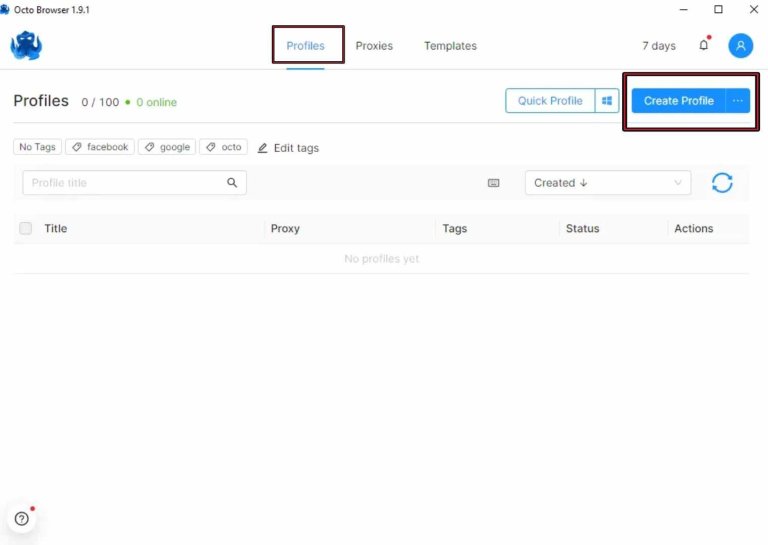Go to the Templates tab
The width and height of the screenshot is (768, 545).
pos(450,46)
